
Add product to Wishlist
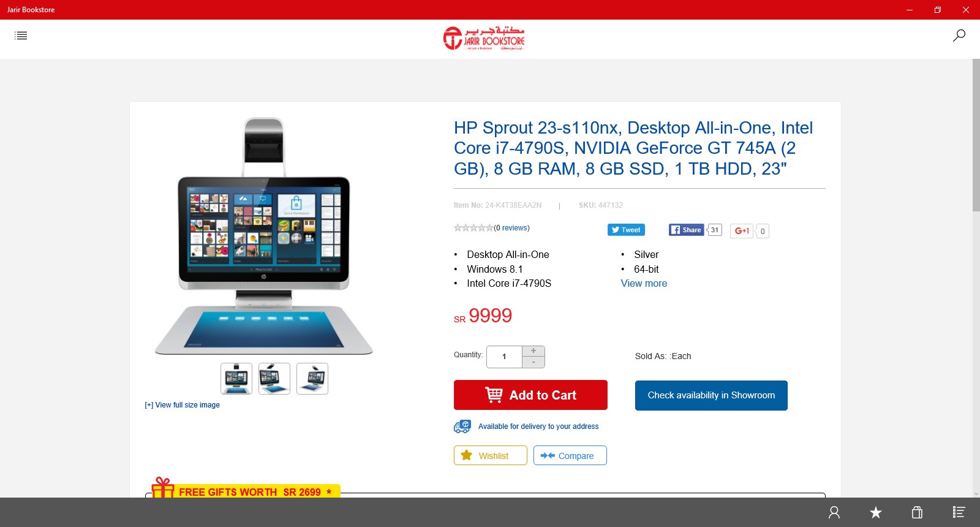point(491,455)
